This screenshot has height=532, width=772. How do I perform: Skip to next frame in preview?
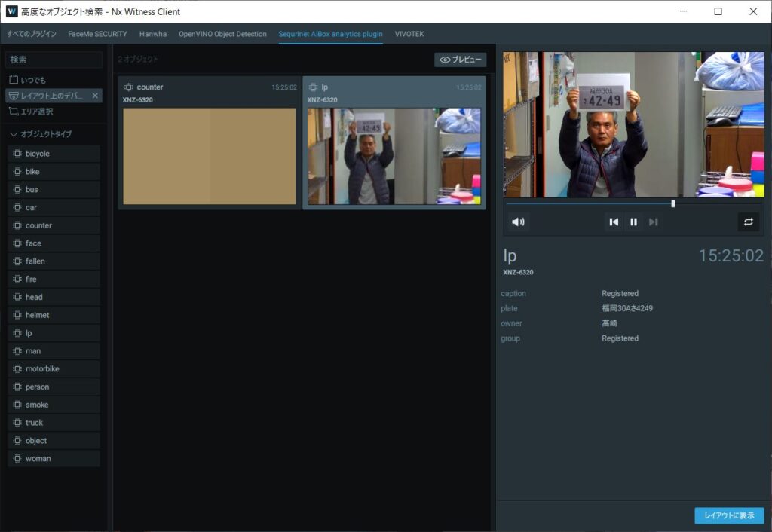pyautogui.click(x=653, y=222)
